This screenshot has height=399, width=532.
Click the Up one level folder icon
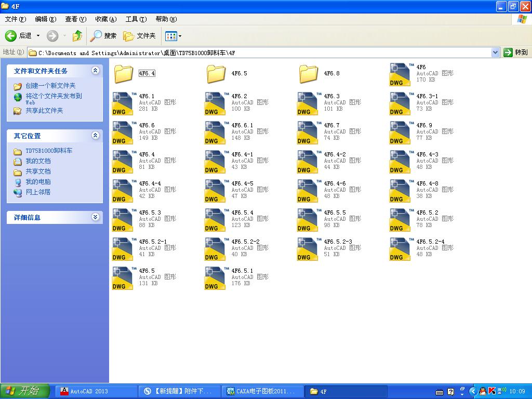[77, 36]
